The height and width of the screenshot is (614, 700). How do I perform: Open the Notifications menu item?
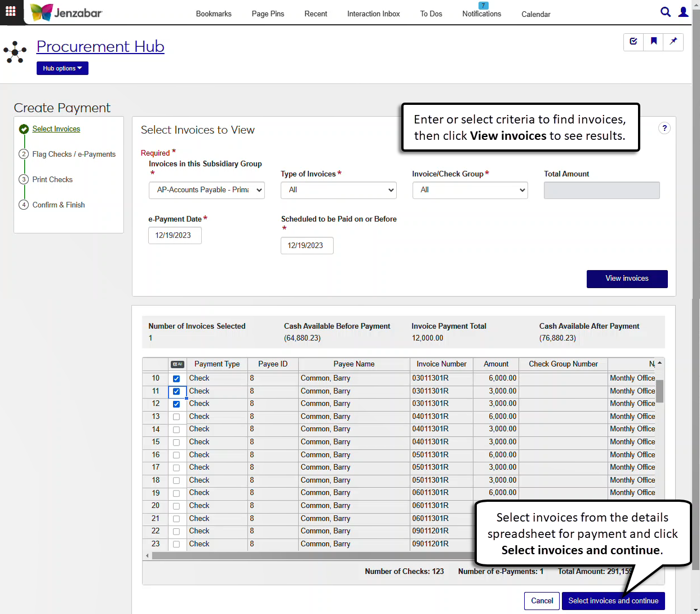[481, 14]
